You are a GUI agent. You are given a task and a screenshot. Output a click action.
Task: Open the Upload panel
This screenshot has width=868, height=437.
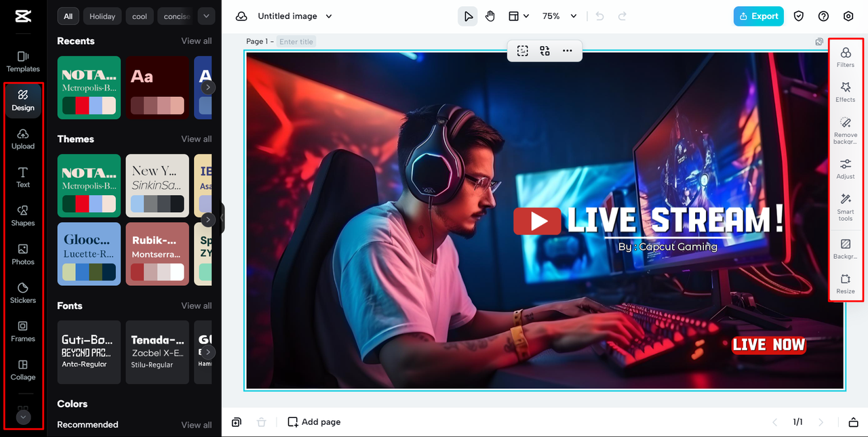23,139
